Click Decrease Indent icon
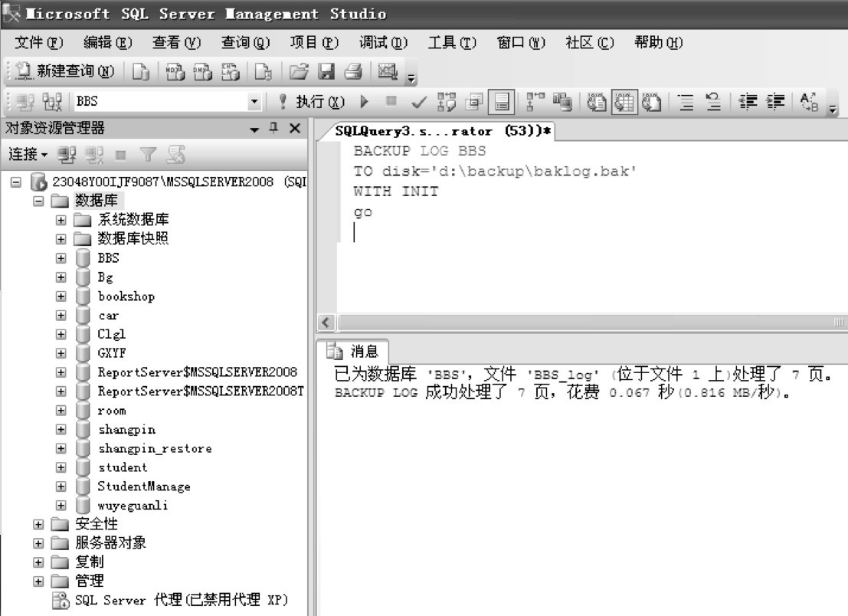Screen dimensions: 848x616 click(748, 102)
